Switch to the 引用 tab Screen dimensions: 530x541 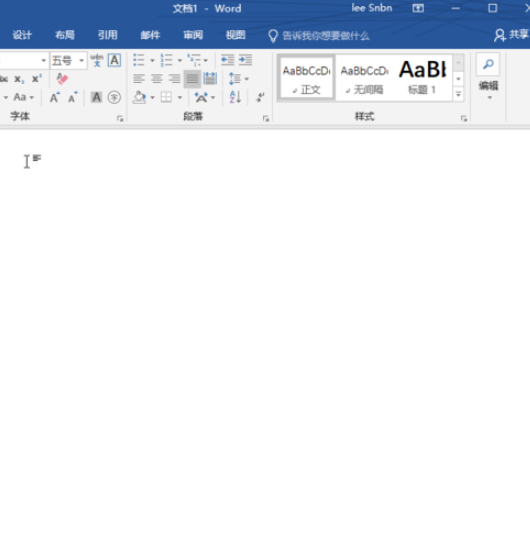(x=108, y=35)
